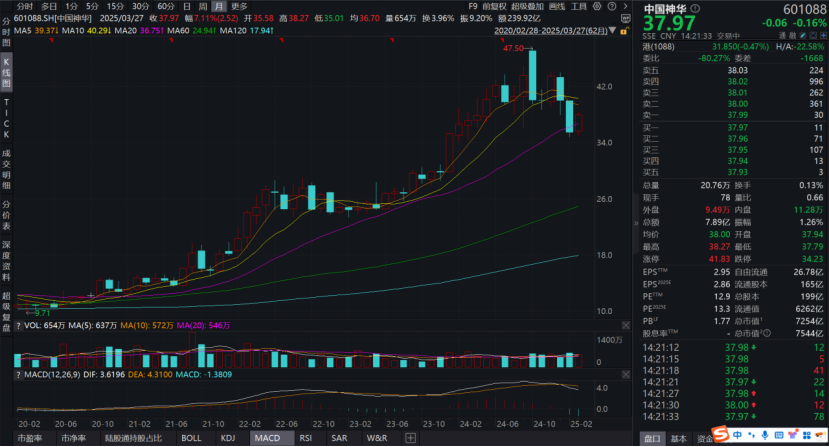Screen dimensions: 829x447
Task: Open chart settings gear icon
Action: click(x=596, y=6)
